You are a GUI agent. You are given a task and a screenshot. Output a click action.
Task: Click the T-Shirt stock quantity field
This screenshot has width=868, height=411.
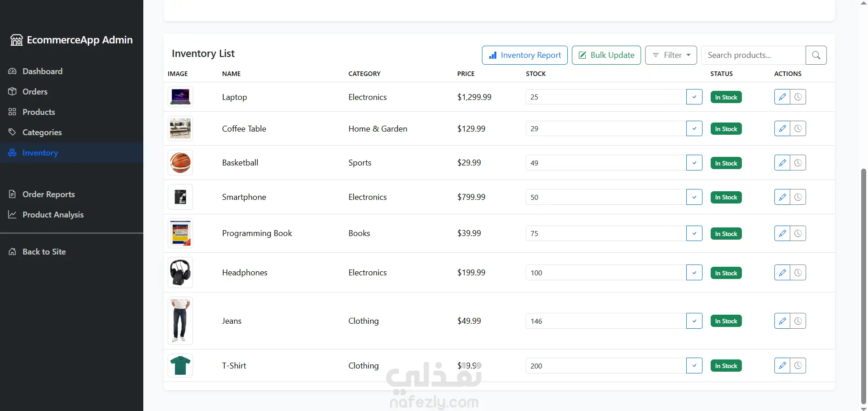click(606, 366)
